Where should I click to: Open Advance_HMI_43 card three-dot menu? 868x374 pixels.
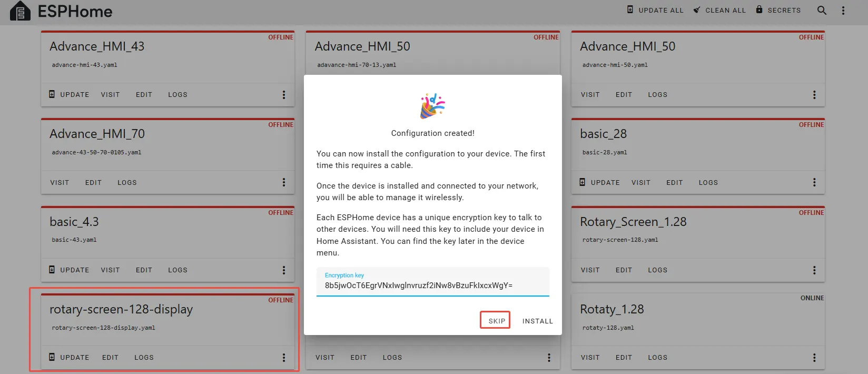284,95
